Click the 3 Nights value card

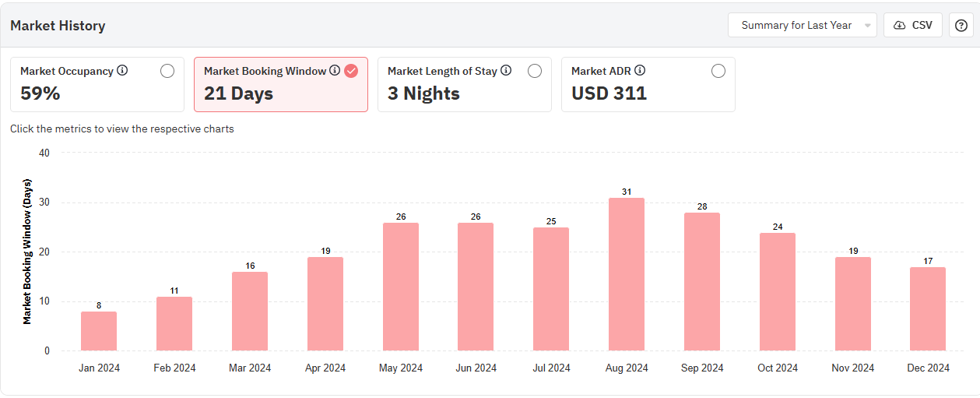pyautogui.click(x=464, y=93)
